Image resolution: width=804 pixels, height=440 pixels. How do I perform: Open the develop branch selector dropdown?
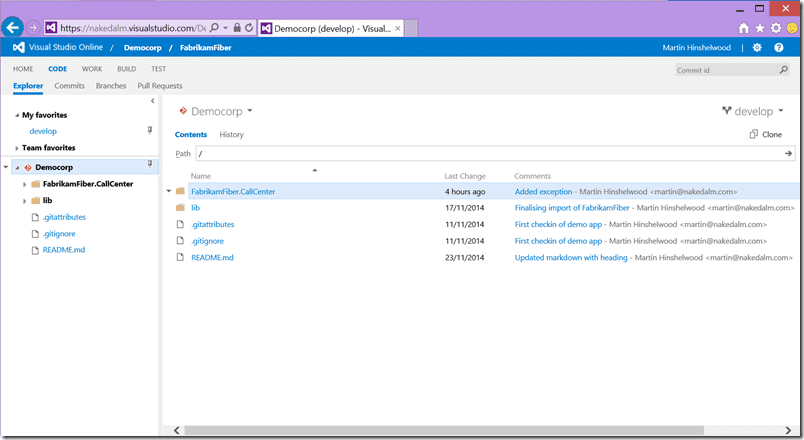point(781,110)
